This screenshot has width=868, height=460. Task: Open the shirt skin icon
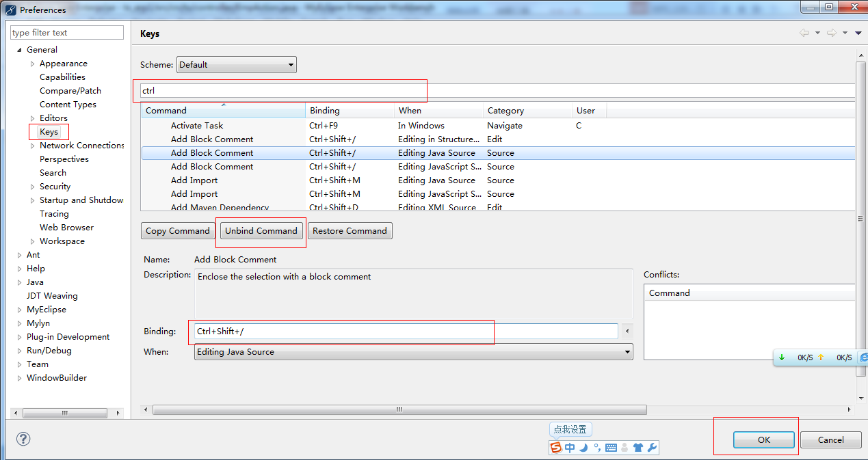(638, 448)
